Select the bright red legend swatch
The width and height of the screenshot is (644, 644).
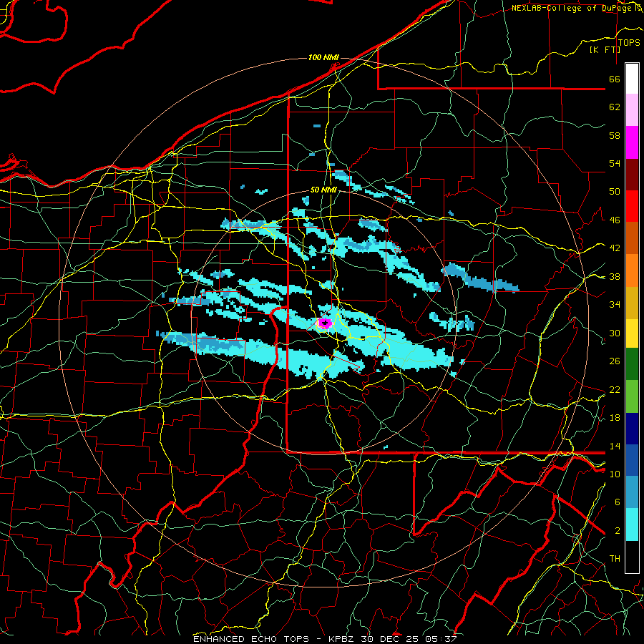tap(632, 206)
